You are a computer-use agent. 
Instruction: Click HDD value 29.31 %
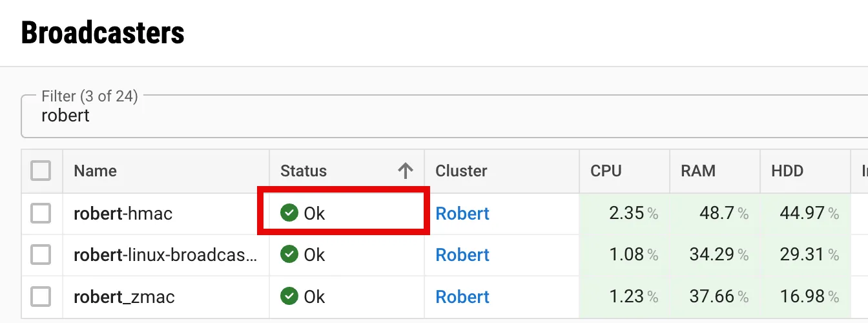pyautogui.click(x=810, y=255)
